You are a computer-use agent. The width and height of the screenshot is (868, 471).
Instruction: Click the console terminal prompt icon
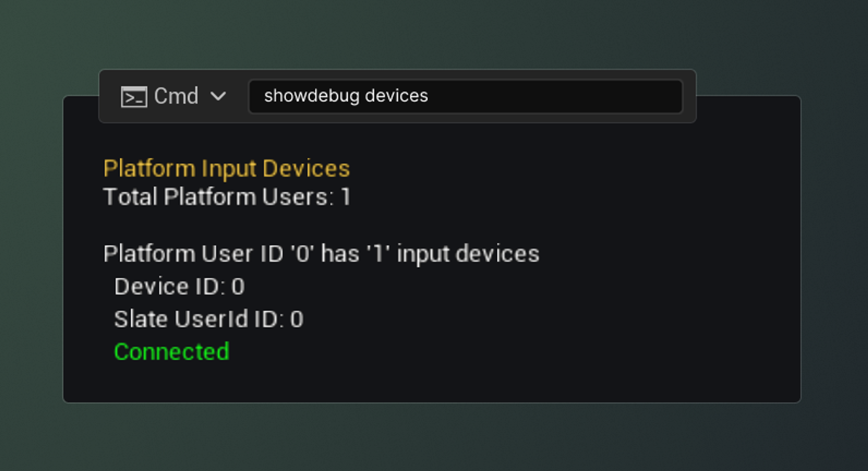134,97
